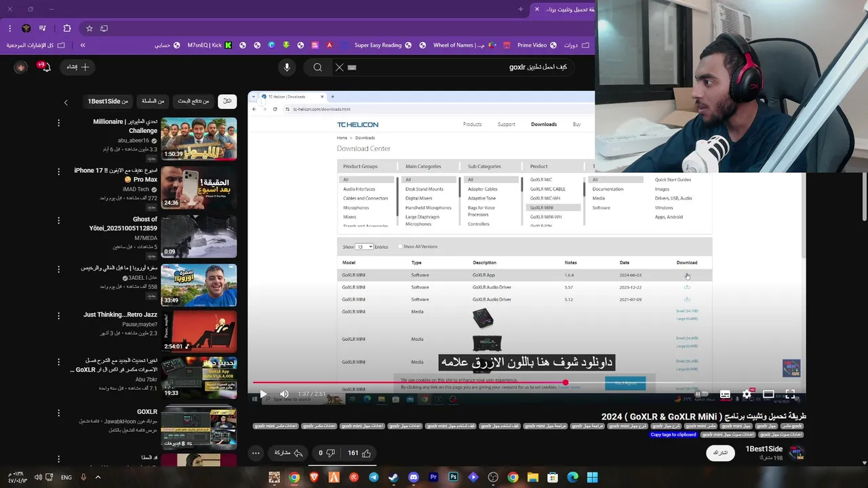Open the all bookmarks folder
The height and width of the screenshot is (488, 868).
coord(35,45)
